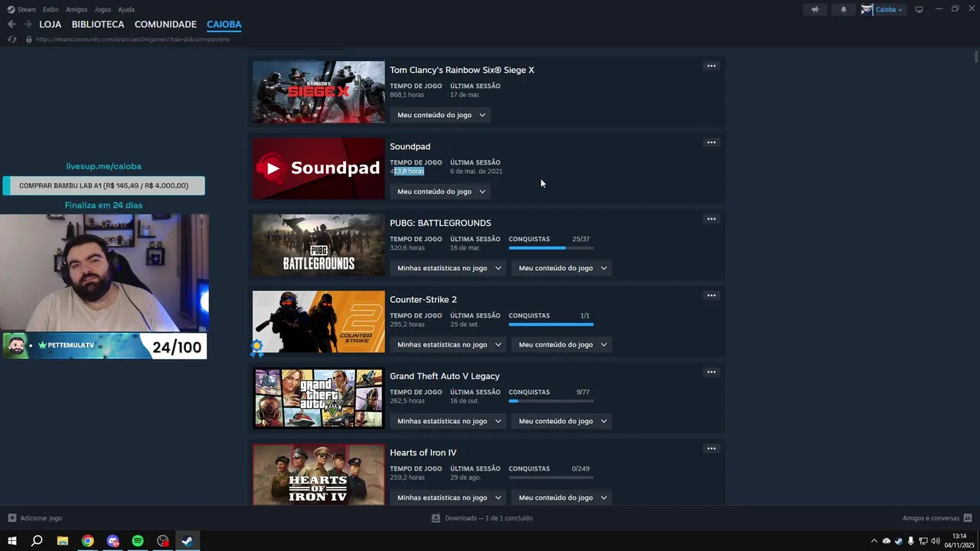Expand 'Meu conteúdo do jogo' for Soundpad

point(440,191)
